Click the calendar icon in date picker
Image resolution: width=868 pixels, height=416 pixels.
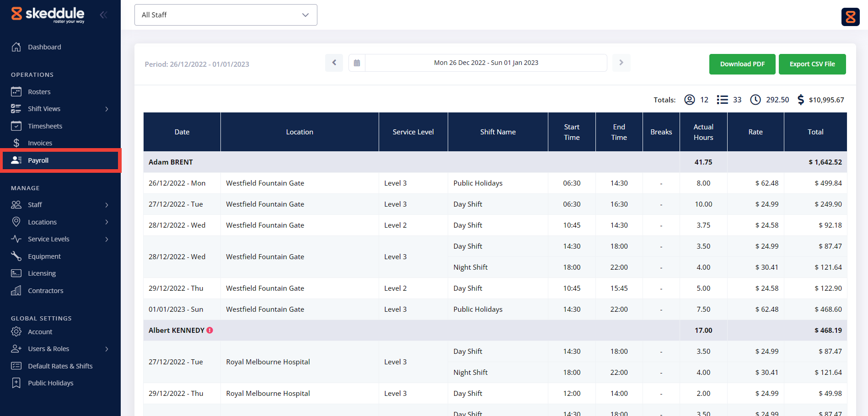pyautogui.click(x=357, y=63)
